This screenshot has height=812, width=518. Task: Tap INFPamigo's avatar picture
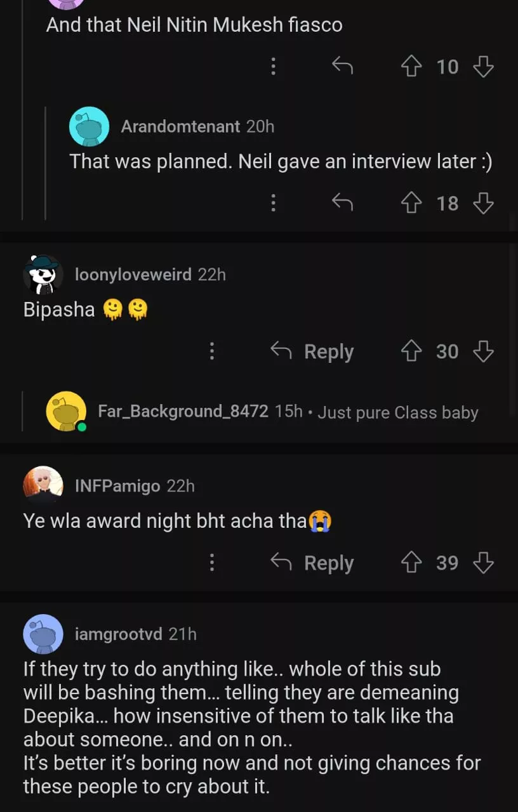point(43,486)
